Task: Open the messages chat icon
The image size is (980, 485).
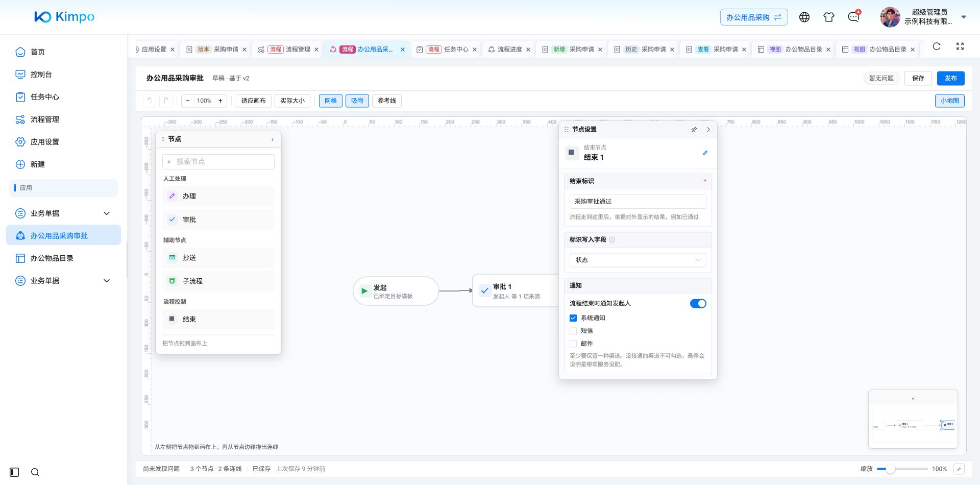Action: coord(853,17)
